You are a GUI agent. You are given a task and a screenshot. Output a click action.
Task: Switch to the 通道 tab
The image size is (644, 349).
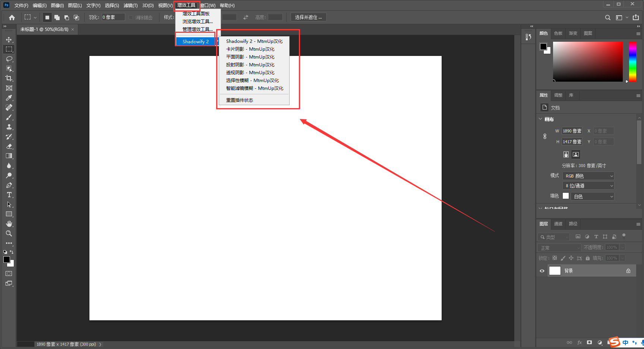pos(558,224)
